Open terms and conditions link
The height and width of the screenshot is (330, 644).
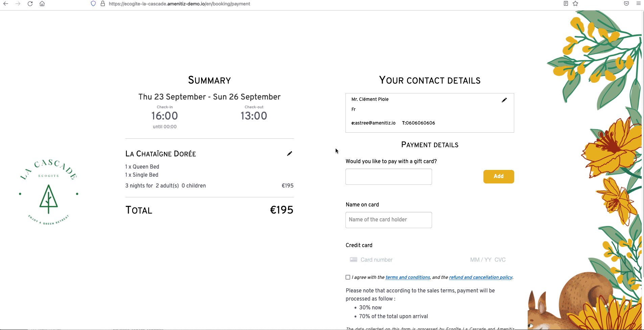[x=408, y=277]
